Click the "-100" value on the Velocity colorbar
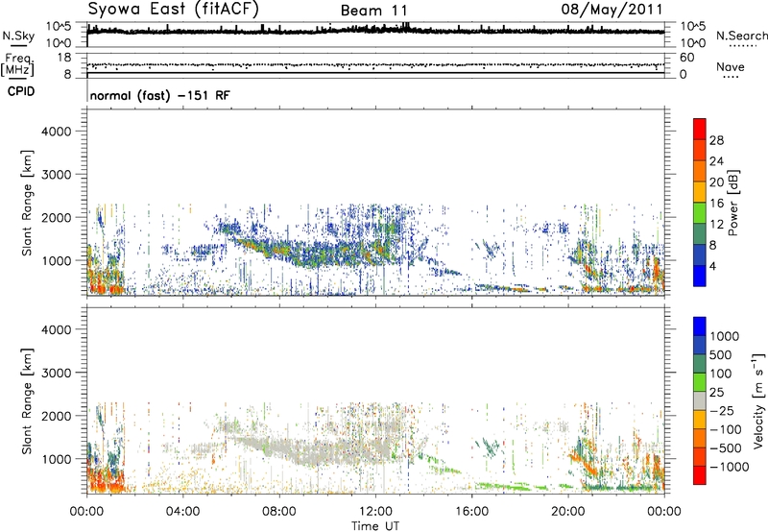Viewport: 768px width, 532px height. tap(726, 429)
